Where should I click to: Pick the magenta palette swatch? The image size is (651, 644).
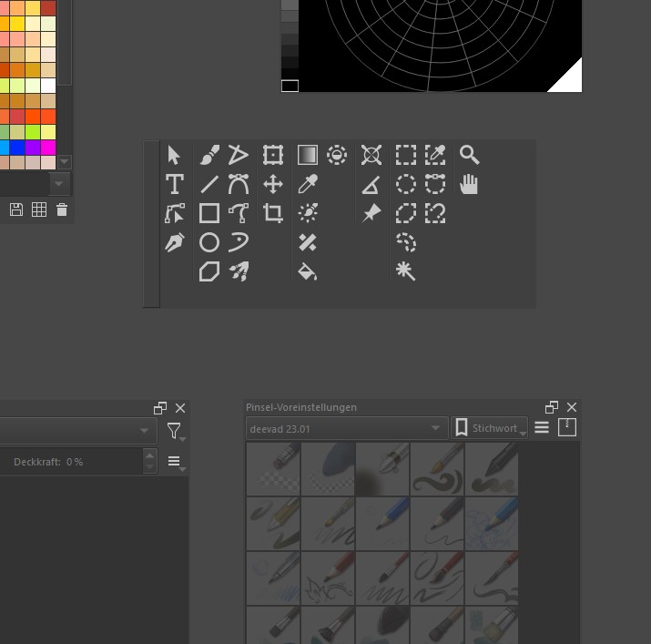[48, 147]
